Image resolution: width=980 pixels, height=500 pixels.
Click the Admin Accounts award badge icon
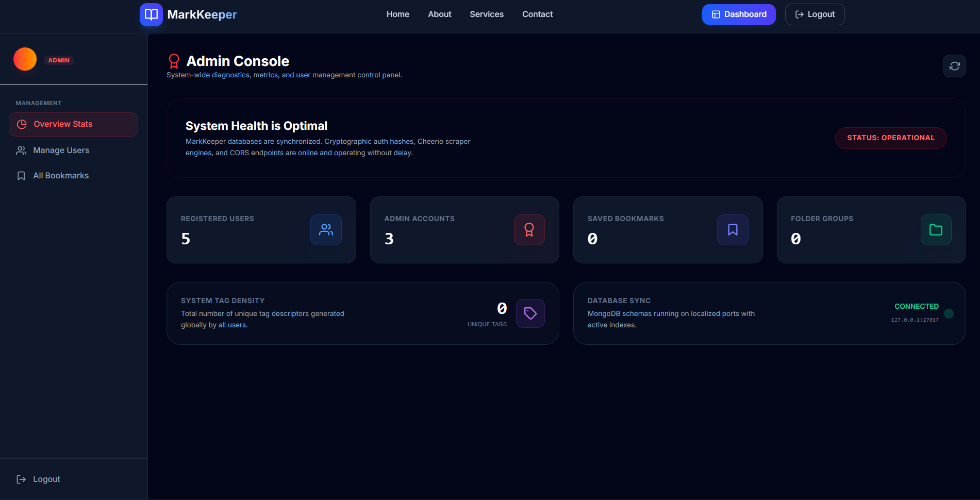[x=529, y=230]
